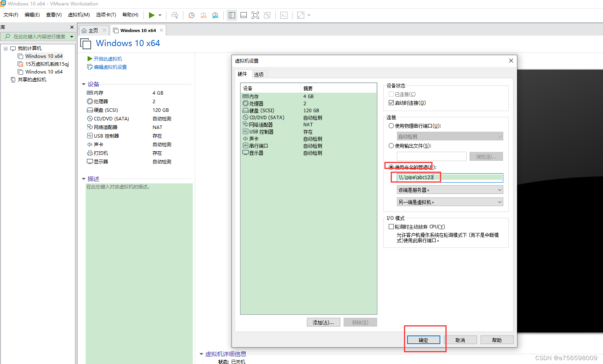Collapse the 描述 section
Image resolution: width=603 pixels, height=364 pixels.
(84, 179)
